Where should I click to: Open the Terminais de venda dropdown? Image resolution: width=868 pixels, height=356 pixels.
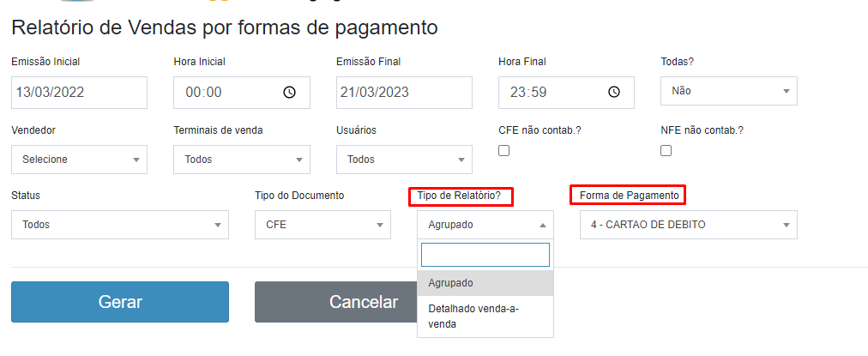[241, 160]
